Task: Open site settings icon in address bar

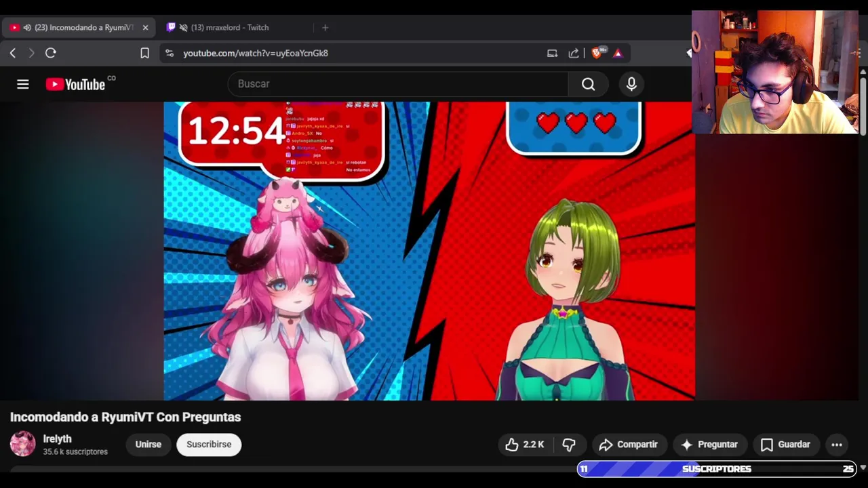Action: coord(170,53)
